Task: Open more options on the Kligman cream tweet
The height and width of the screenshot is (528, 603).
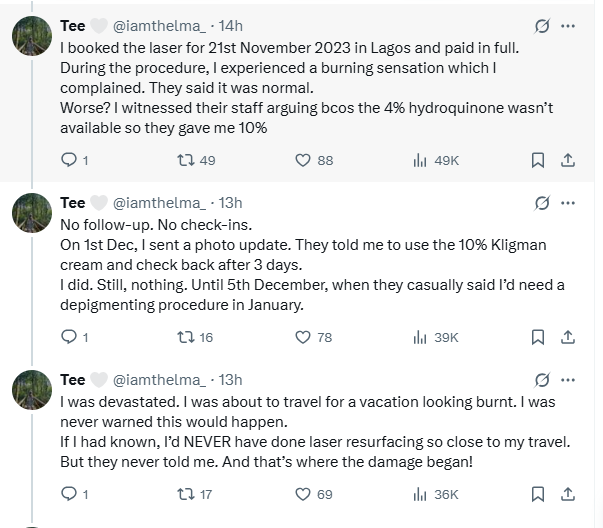Action: pos(568,203)
